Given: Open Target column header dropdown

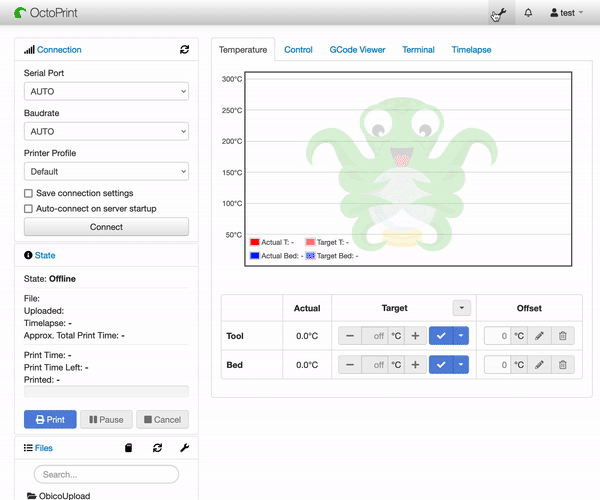Looking at the screenshot, I should tap(461, 308).
